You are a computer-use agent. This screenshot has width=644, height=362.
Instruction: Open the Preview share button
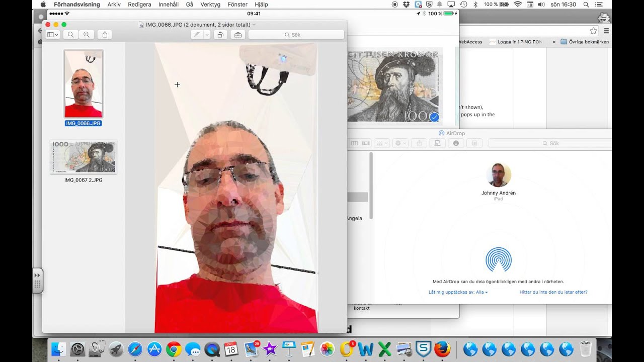(x=105, y=35)
